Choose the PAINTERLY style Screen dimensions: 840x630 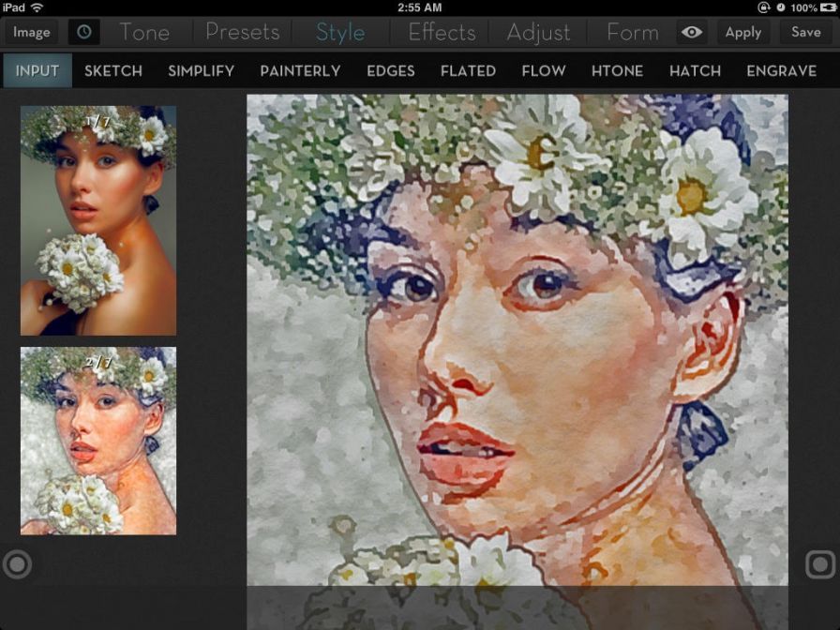pyautogui.click(x=300, y=70)
